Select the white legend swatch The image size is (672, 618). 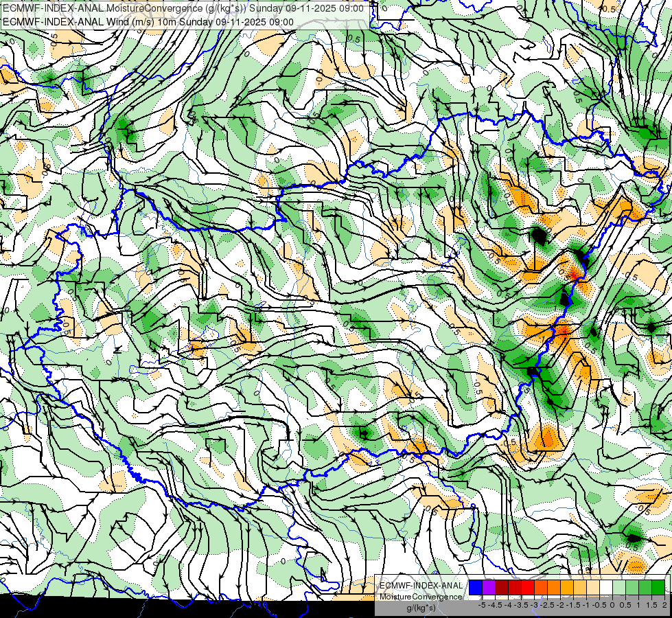[606, 587]
